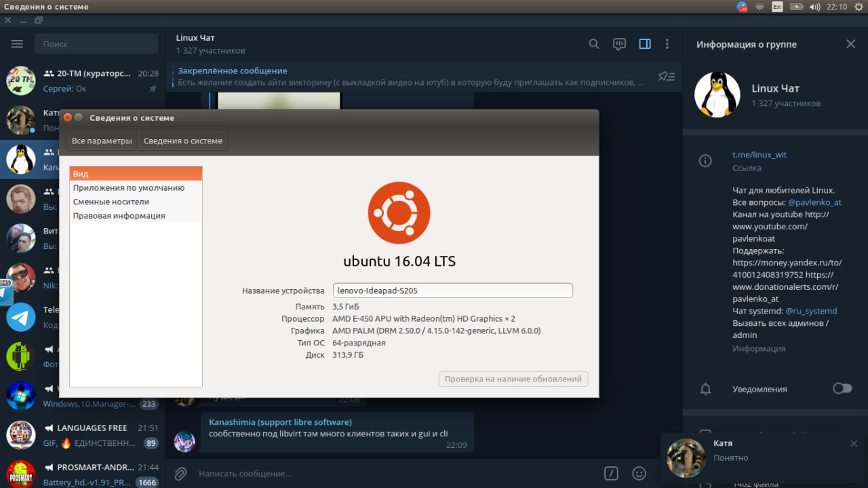The width and height of the screenshot is (868, 488).
Task: Click the Катя raccoon avatar in chat list
Action: [x=21, y=120]
